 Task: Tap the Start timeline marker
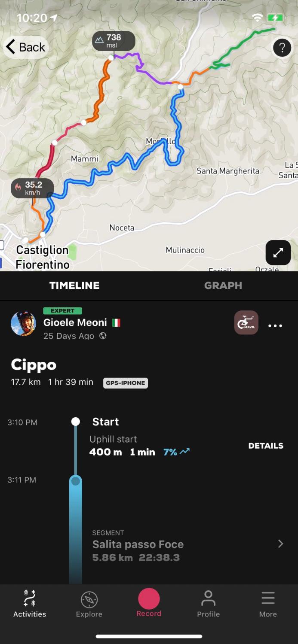click(x=76, y=422)
